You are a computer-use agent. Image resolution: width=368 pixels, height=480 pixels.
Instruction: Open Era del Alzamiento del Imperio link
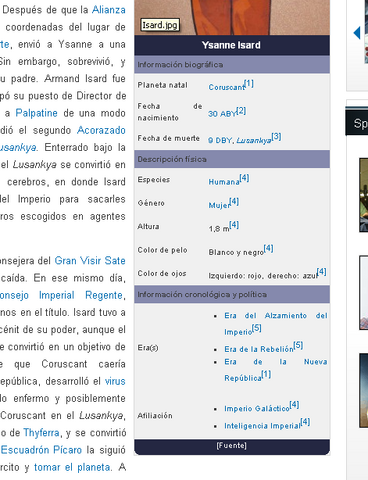point(276,323)
